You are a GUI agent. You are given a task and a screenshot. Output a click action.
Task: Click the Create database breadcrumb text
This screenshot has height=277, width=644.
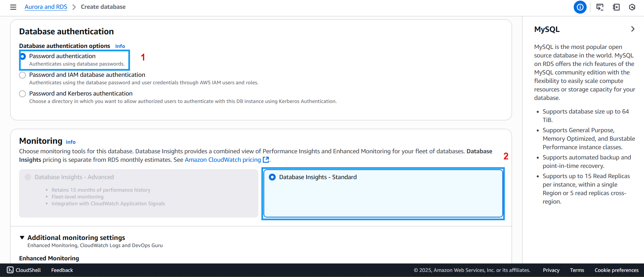point(103,7)
